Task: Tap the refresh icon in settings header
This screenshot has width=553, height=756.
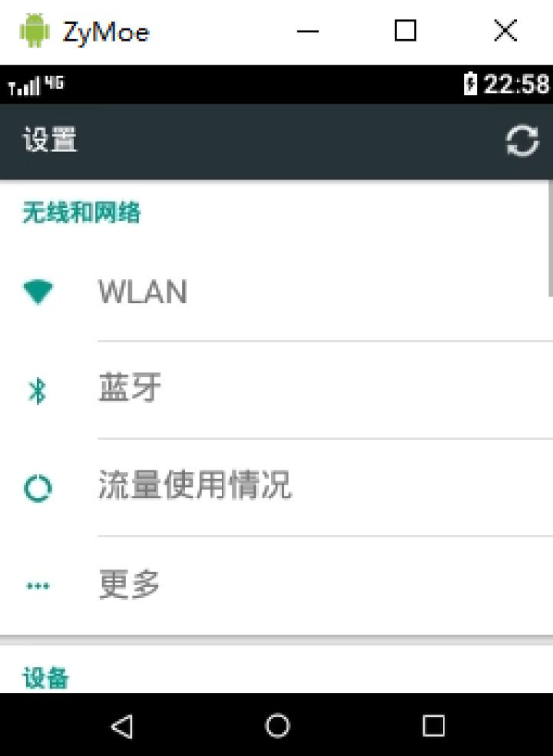Action: coord(522,140)
